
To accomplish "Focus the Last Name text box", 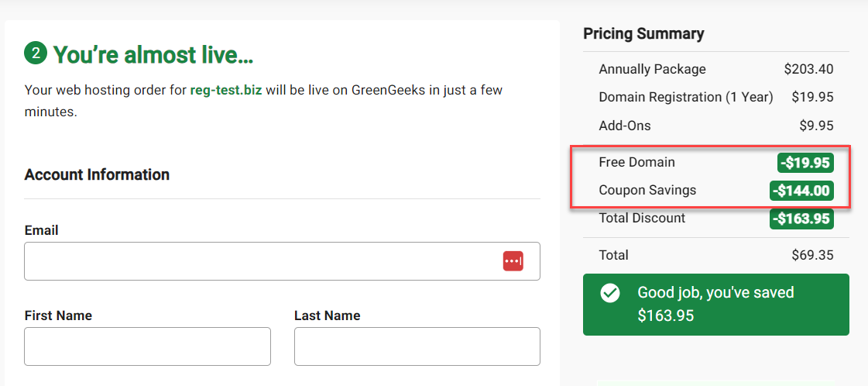I will click(417, 346).
